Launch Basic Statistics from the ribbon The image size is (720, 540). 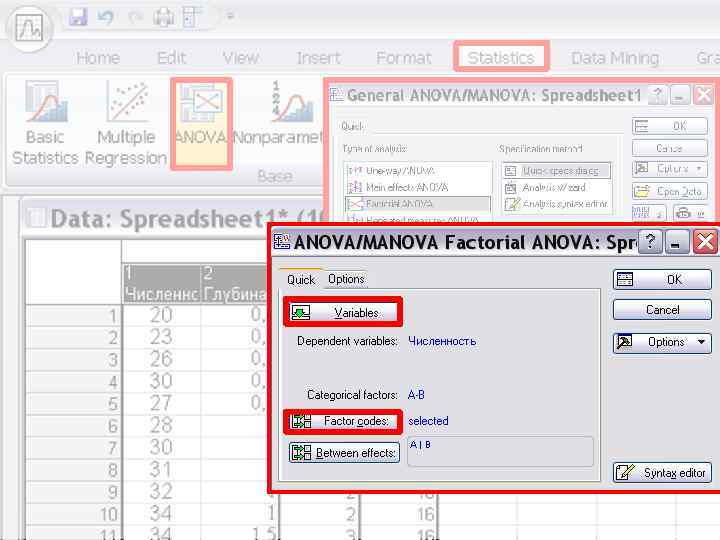[45, 123]
